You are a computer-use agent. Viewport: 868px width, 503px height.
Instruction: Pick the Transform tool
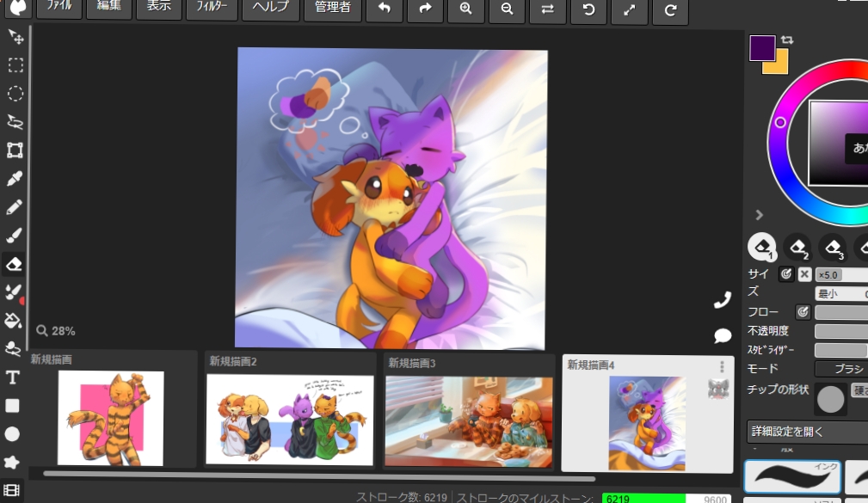tap(15, 150)
